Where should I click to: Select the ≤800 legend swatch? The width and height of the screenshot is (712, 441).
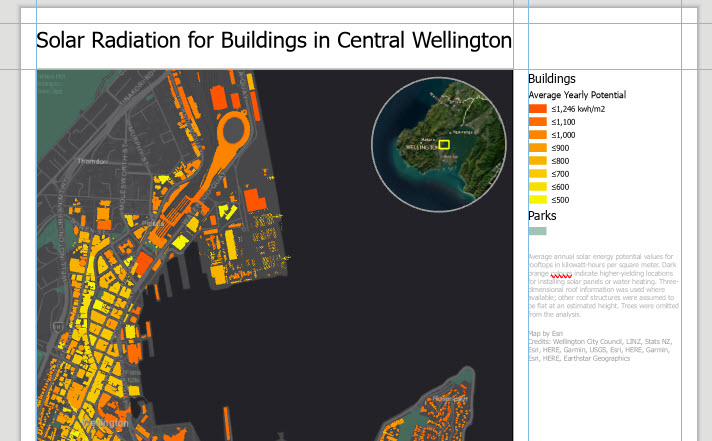(x=538, y=161)
